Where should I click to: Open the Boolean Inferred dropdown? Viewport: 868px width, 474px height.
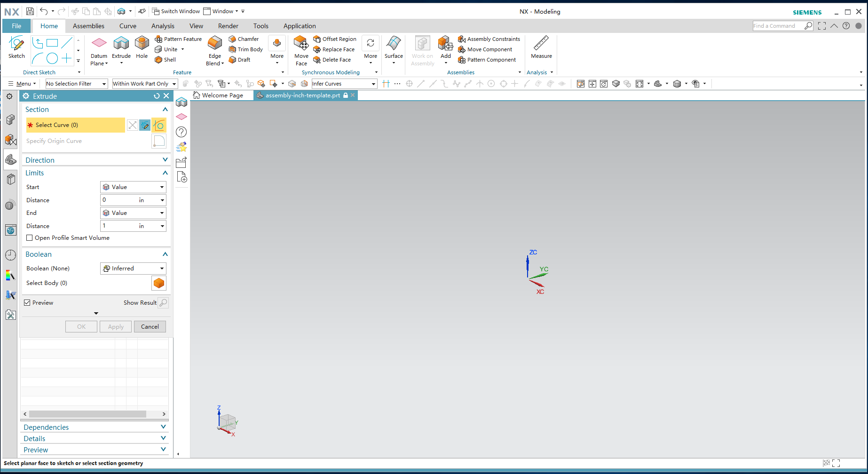point(133,269)
